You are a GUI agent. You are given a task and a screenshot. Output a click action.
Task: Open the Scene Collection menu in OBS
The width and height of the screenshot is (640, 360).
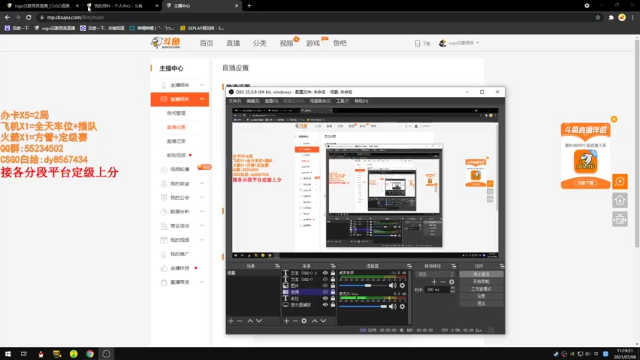click(320, 101)
